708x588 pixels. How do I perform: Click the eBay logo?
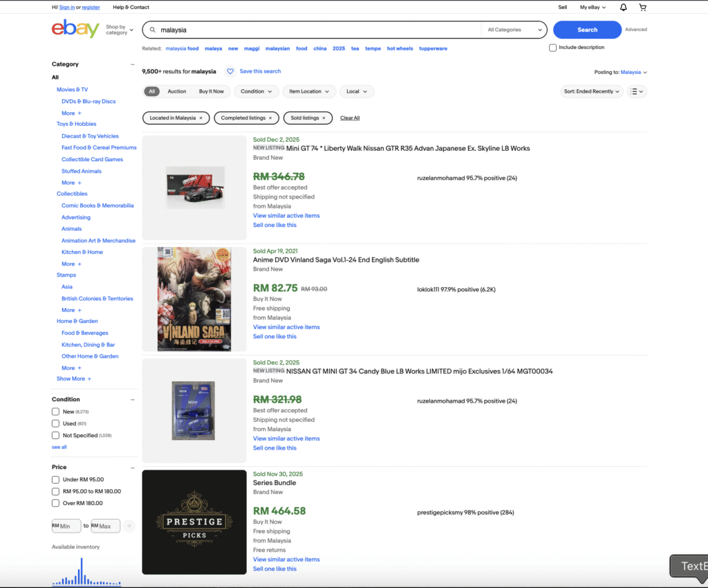(x=75, y=30)
